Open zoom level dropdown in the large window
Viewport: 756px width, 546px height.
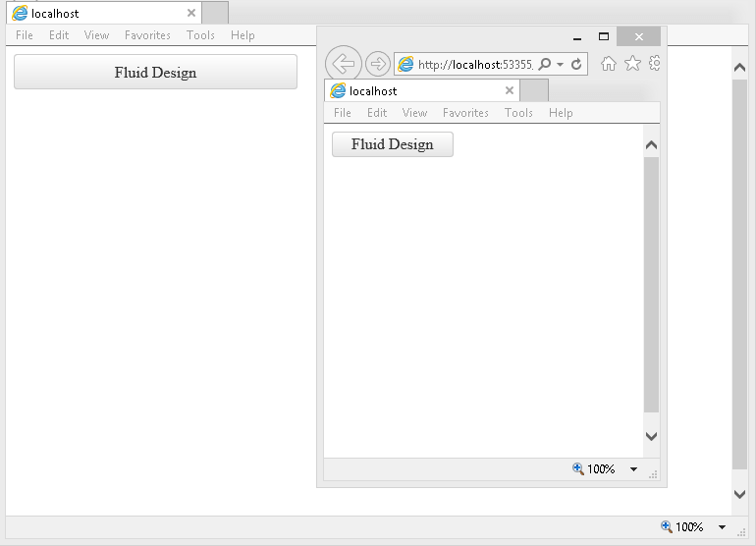pos(723,527)
